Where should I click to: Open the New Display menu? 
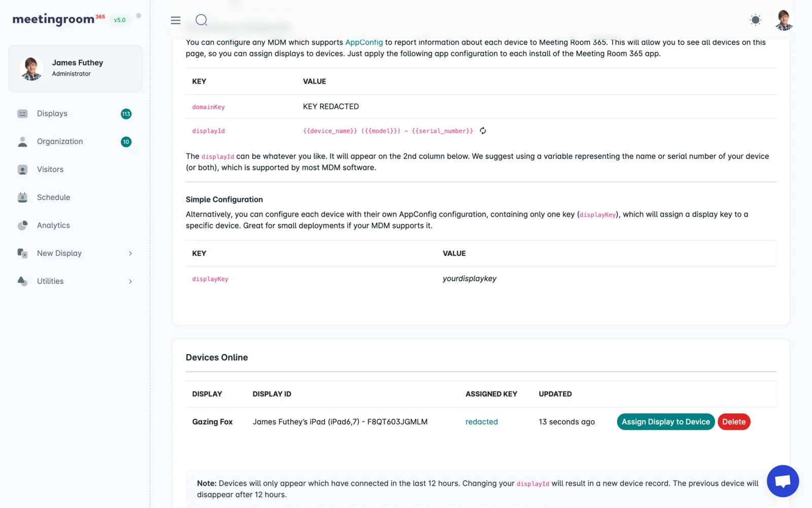(x=75, y=253)
